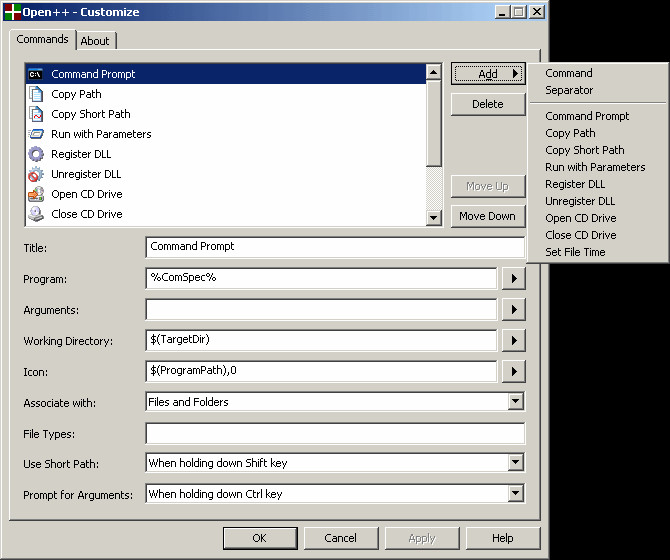Screen dimensions: 670x560
Task: Click the command list scrollbar thumb
Action: pos(434,123)
